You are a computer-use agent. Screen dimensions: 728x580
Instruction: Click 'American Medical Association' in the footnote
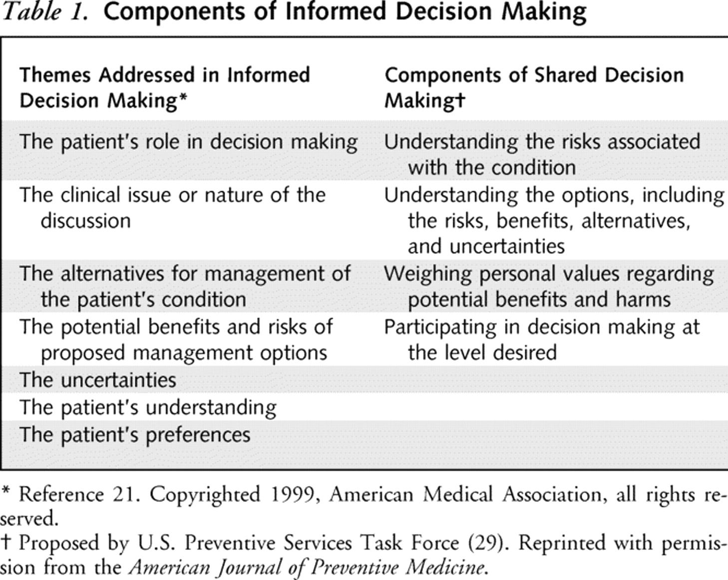(x=459, y=495)
